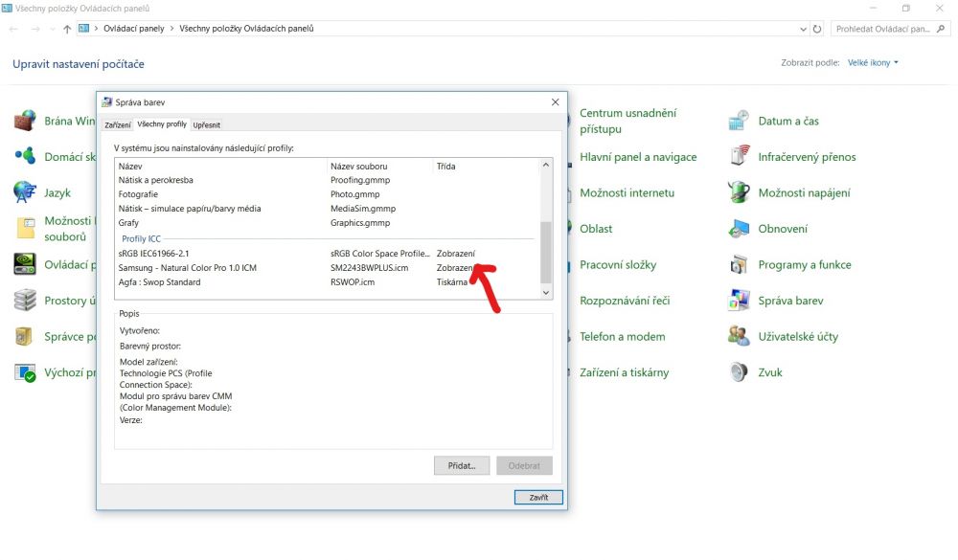The height and width of the screenshot is (560, 958).
Task: Expand the Velké ikony view dropdown
Action: [873, 63]
